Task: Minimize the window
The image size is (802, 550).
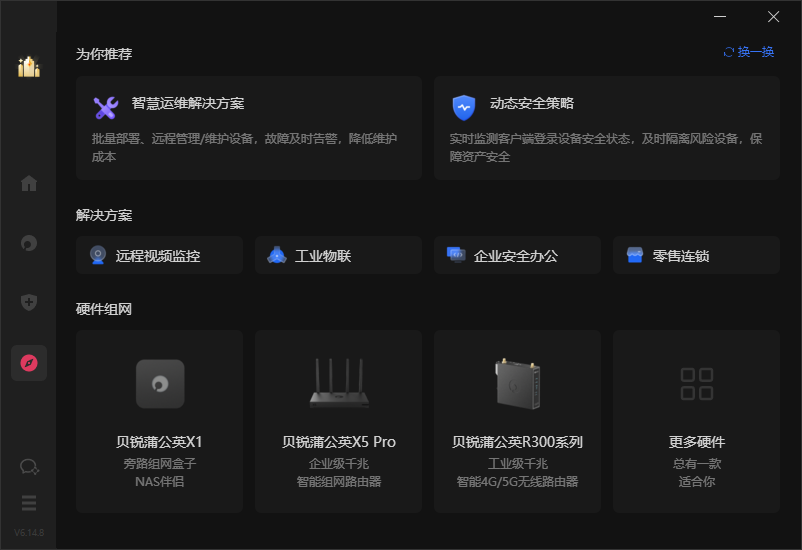Action: (x=720, y=16)
